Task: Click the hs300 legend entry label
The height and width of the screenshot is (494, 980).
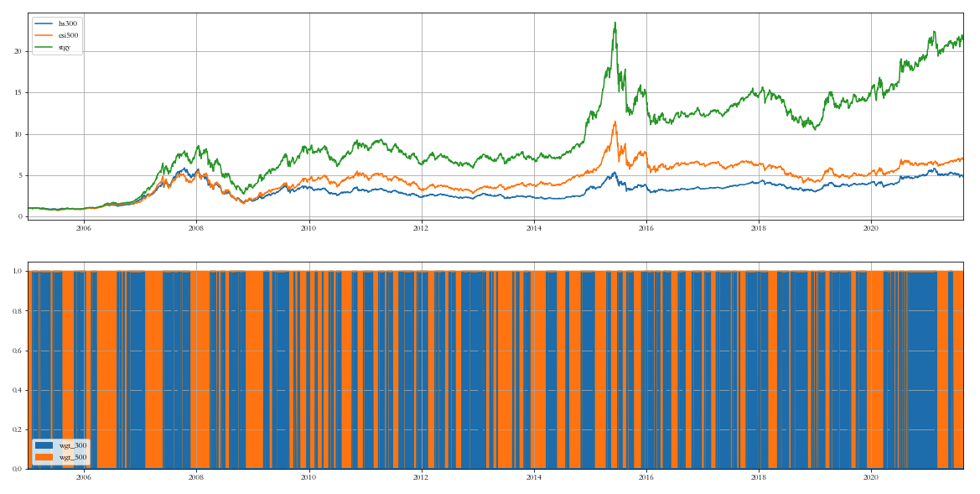Action: pyautogui.click(x=67, y=23)
